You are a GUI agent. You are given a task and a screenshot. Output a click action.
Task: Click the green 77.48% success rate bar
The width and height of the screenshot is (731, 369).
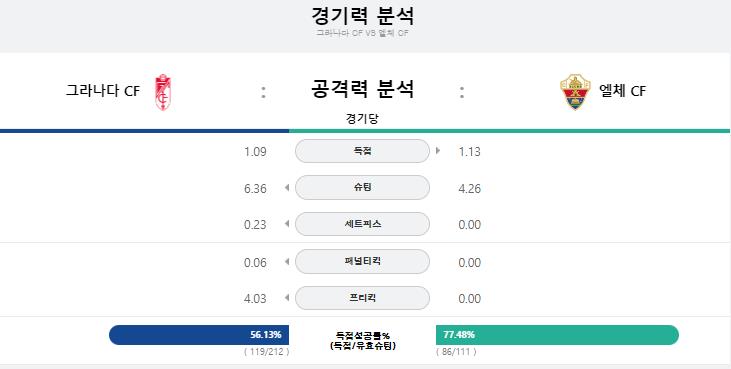[557, 335]
